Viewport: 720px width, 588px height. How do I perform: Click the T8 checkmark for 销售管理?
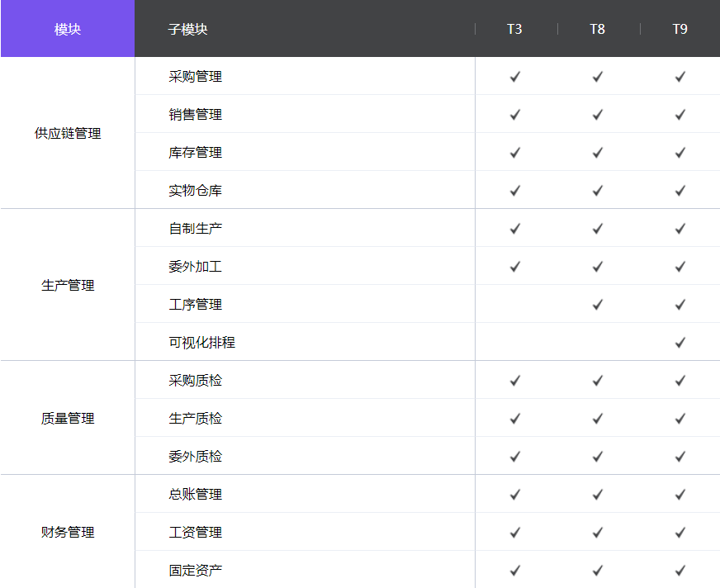598,115
